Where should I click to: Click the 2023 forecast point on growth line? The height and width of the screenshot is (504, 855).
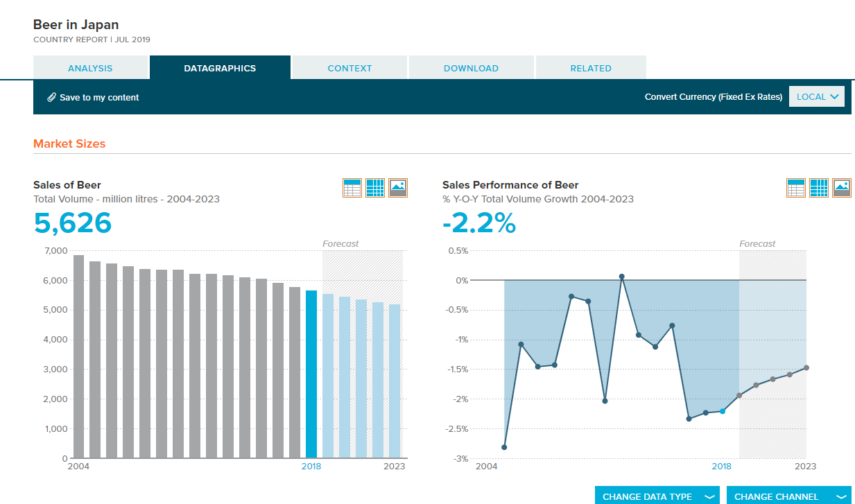coord(806,367)
